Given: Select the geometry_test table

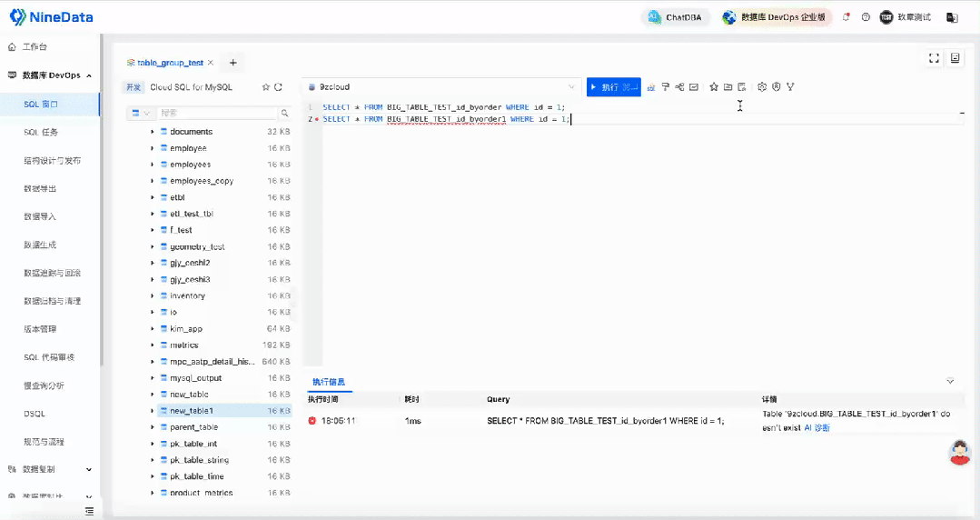Looking at the screenshot, I should pyautogui.click(x=197, y=247).
